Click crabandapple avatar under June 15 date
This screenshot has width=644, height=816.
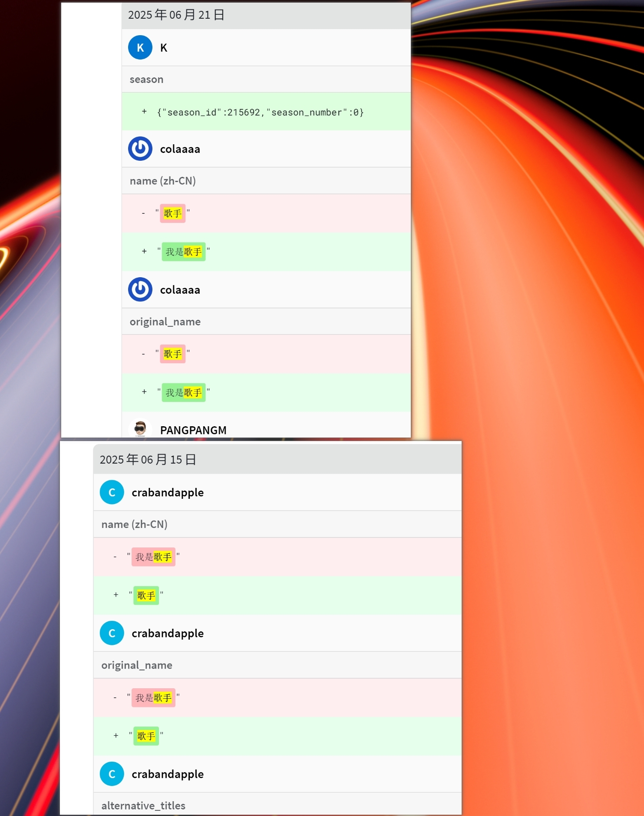(112, 492)
